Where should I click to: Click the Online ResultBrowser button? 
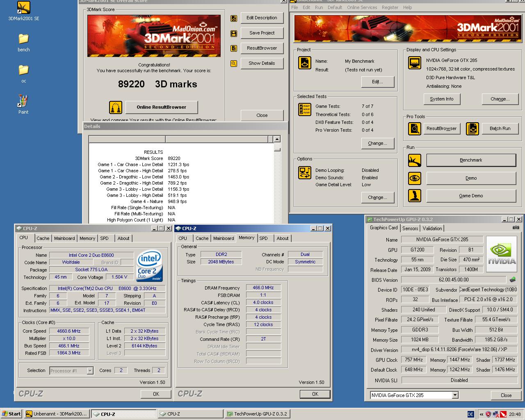(161, 107)
